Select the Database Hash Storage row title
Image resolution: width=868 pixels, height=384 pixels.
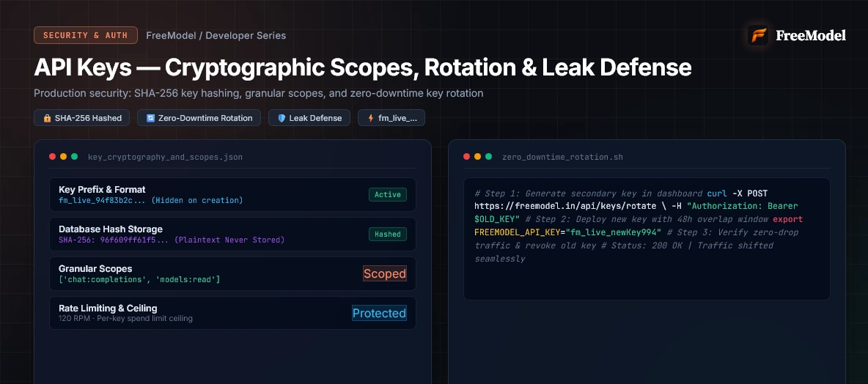[x=111, y=229]
